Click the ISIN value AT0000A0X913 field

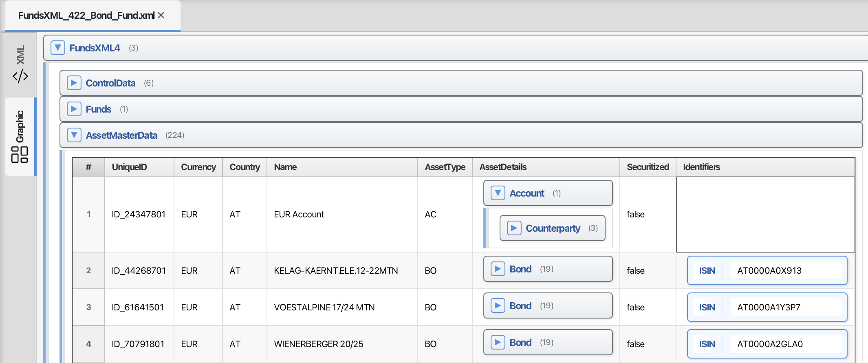coord(785,270)
